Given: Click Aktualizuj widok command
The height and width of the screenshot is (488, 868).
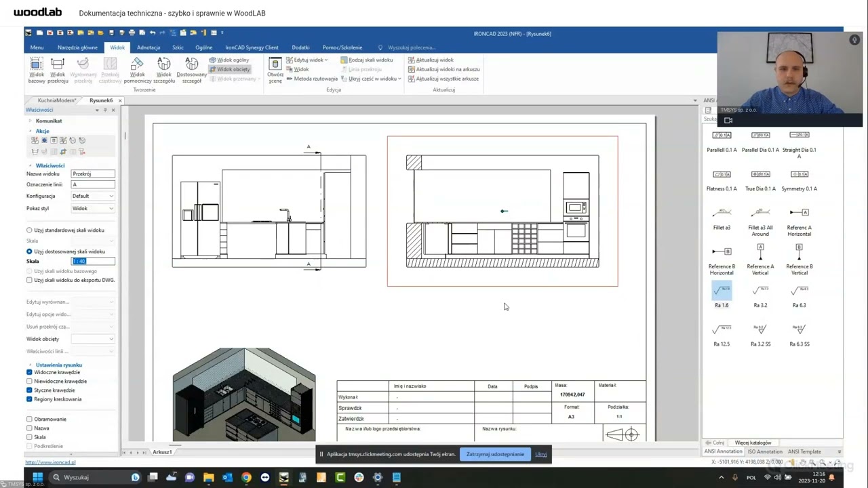Looking at the screenshot, I should (431, 60).
